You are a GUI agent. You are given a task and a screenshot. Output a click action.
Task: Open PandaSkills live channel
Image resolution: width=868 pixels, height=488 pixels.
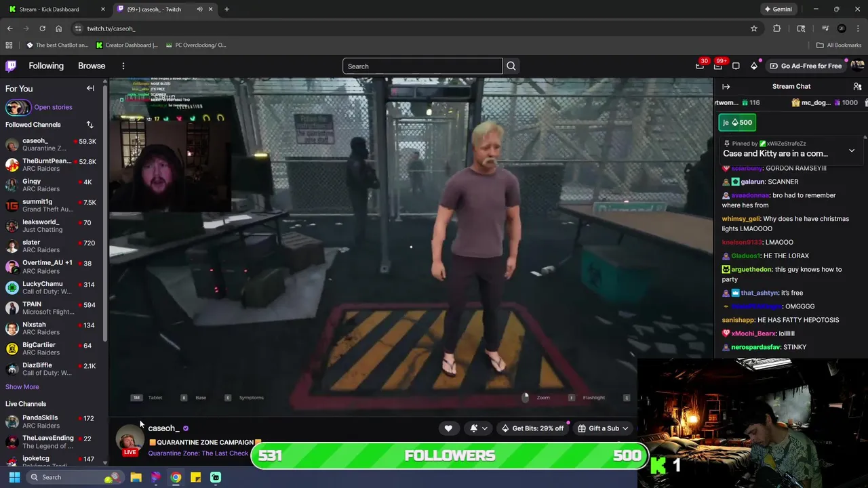(53, 422)
